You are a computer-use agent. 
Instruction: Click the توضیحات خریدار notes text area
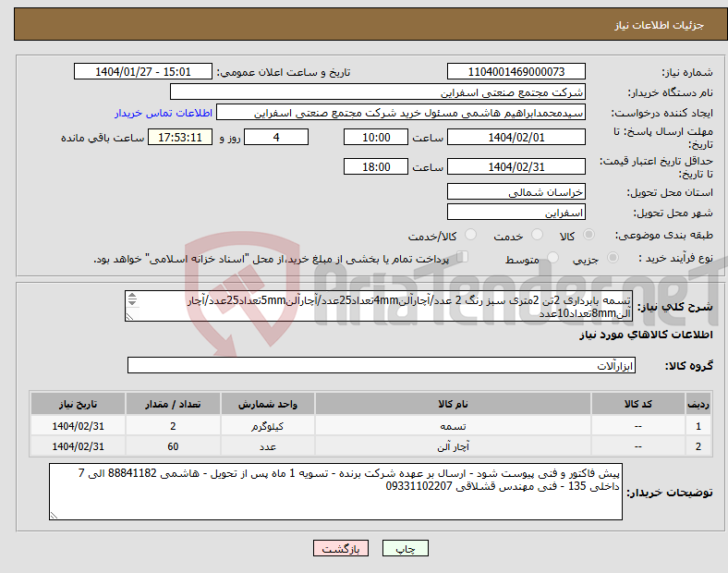pyautogui.click(x=335, y=492)
